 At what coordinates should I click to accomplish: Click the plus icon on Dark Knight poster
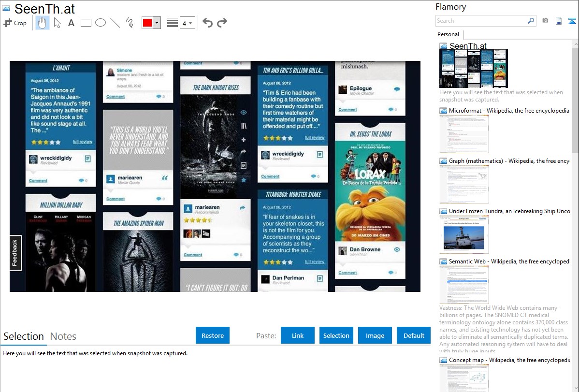tap(243, 140)
